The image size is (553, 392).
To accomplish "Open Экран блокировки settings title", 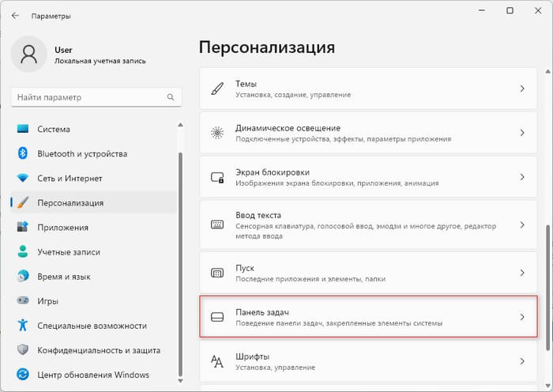I will (273, 172).
